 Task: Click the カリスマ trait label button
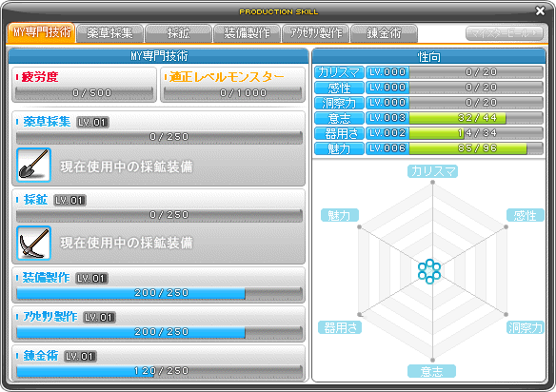click(x=339, y=72)
